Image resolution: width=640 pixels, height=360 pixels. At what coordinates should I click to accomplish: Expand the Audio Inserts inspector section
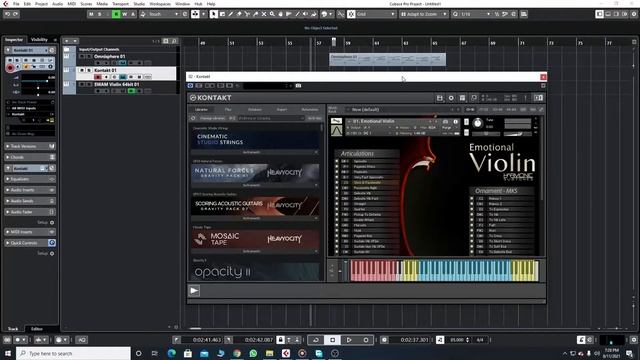30,190
